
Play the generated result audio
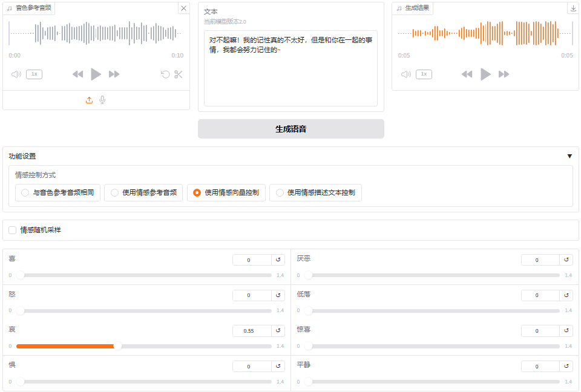click(x=485, y=74)
